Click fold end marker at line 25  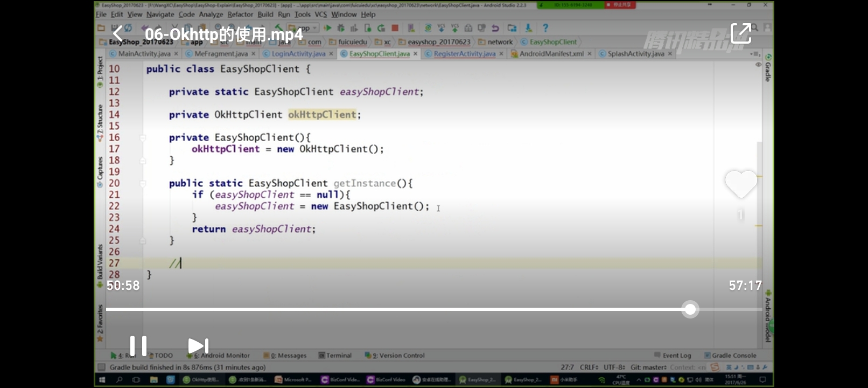point(143,241)
